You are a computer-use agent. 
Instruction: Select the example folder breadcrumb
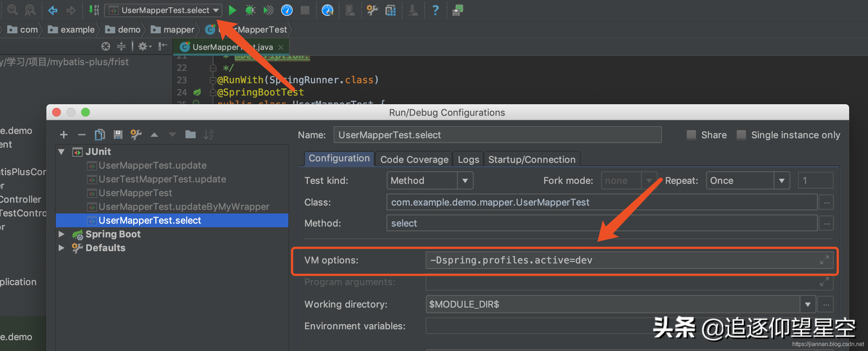[71, 30]
